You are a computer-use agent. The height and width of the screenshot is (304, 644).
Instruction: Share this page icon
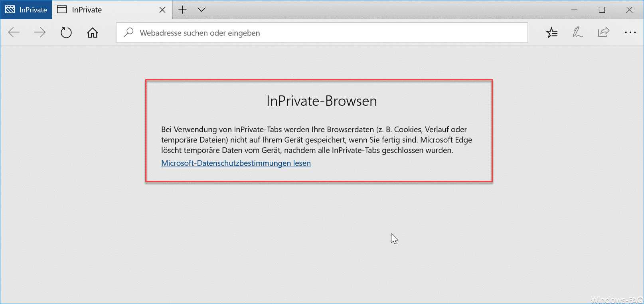(x=604, y=32)
